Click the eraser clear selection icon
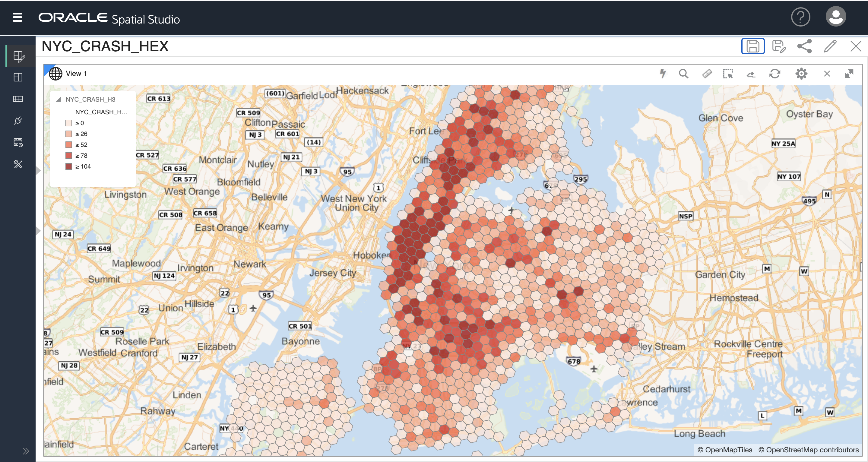 (751, 74)
